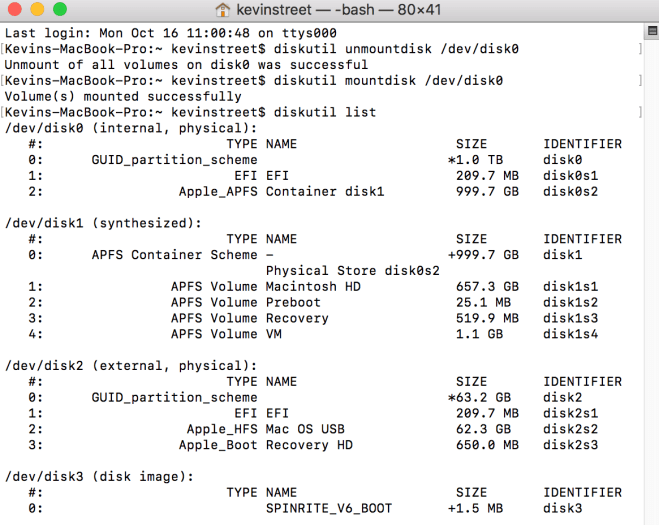Click the home folder icon in title bar
Viewport: 659px width, 525px height.
[223, 10]
